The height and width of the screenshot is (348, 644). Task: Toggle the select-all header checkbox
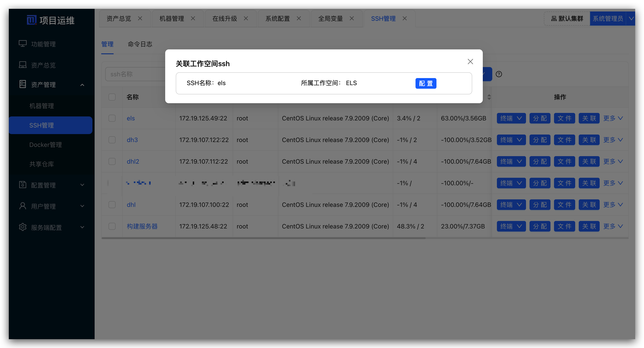point(112,97)
